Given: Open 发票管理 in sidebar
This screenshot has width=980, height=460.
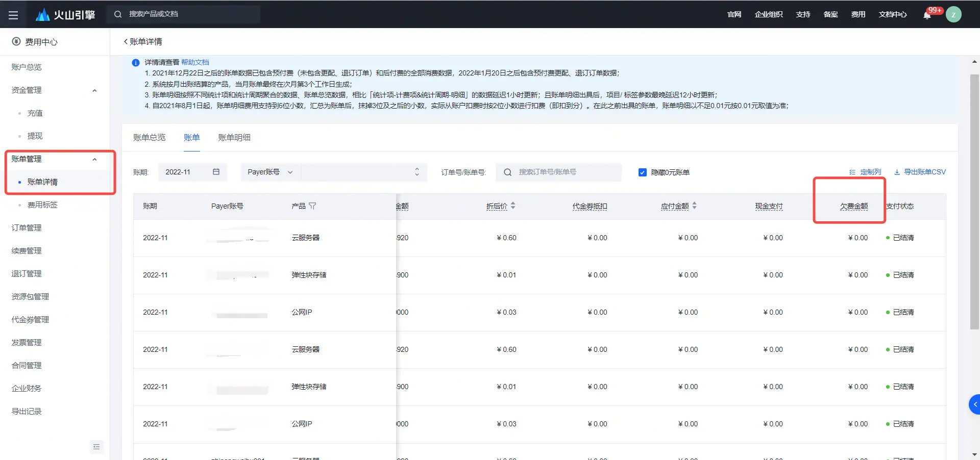Looking at the screenshot, I should click(27, 343).
